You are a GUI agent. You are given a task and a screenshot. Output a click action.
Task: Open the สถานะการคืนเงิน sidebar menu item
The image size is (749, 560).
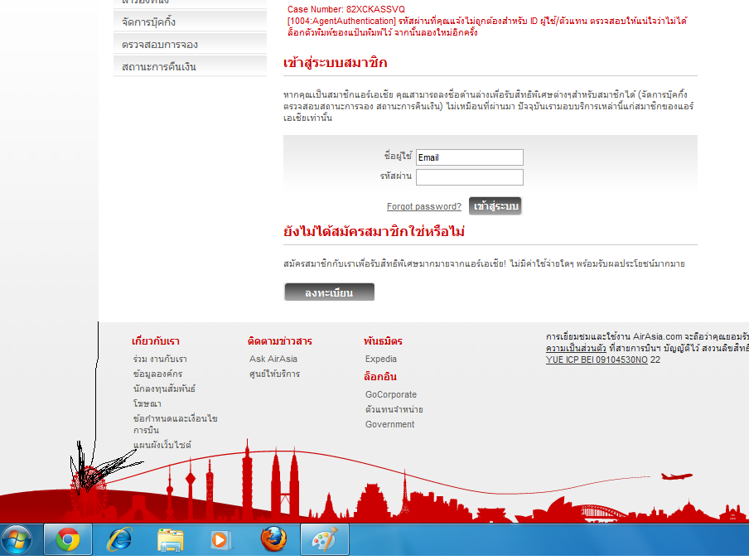tap(190, 66)
